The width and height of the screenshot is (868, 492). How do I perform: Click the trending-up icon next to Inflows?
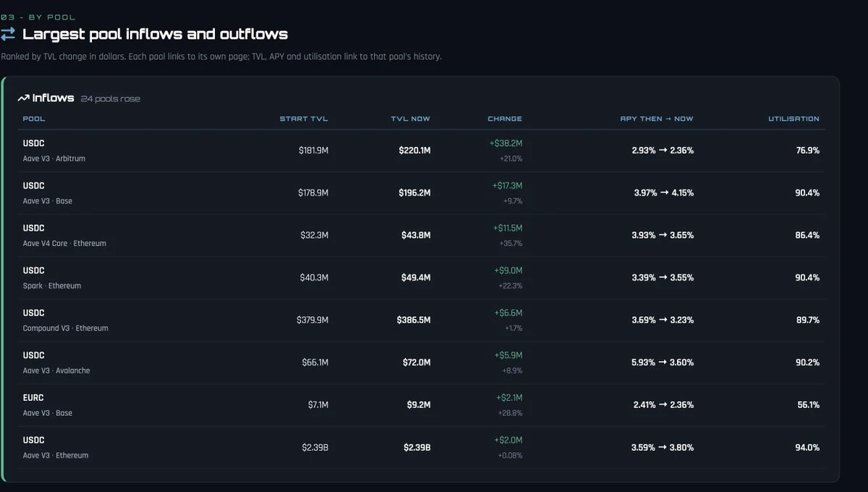pos(23,98)
